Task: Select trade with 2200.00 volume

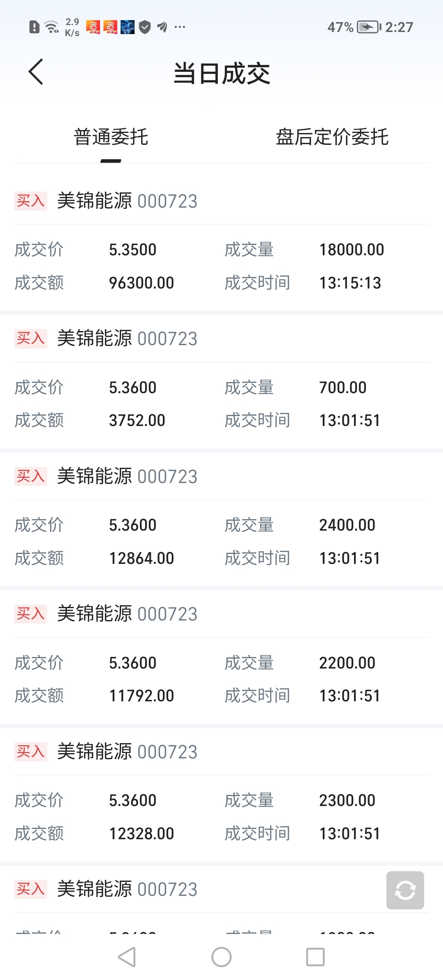Action: click(x=221, y=679)
